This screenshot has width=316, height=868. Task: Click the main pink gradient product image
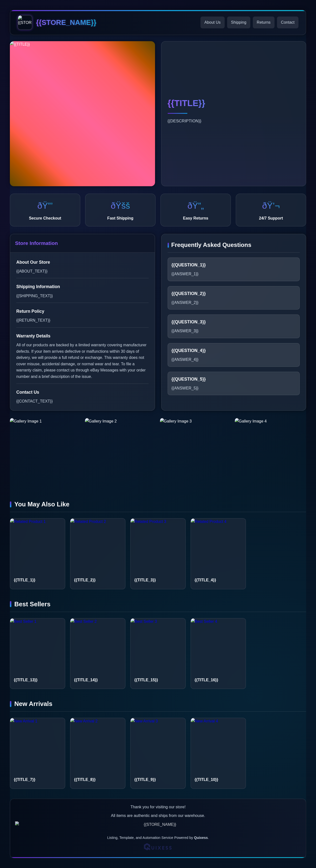click(82, 114)
